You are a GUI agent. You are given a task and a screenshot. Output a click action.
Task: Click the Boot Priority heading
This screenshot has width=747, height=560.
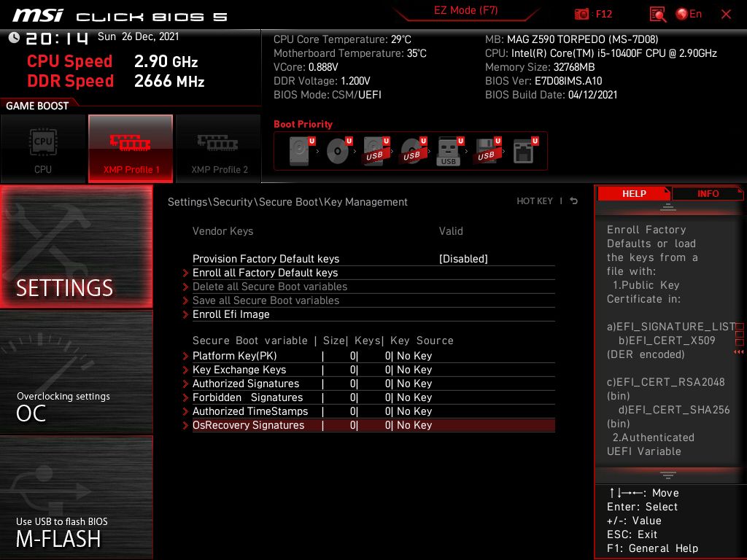pos(303,124)
